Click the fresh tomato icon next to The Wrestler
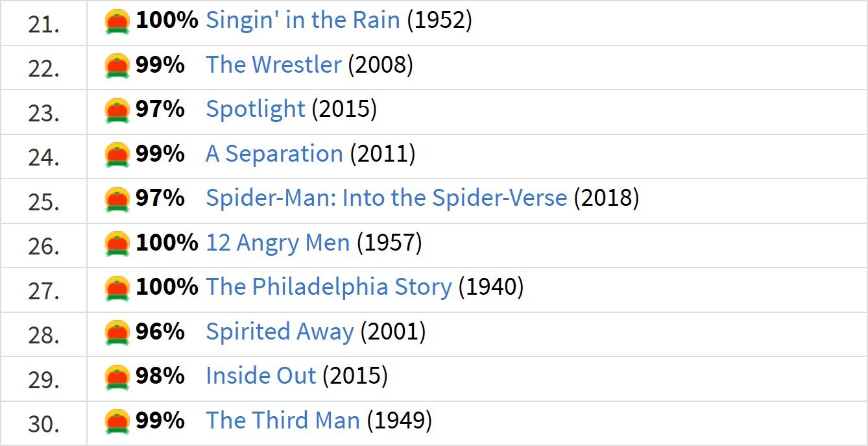Screen dimensions: 868x446 [x=117, y=67]
